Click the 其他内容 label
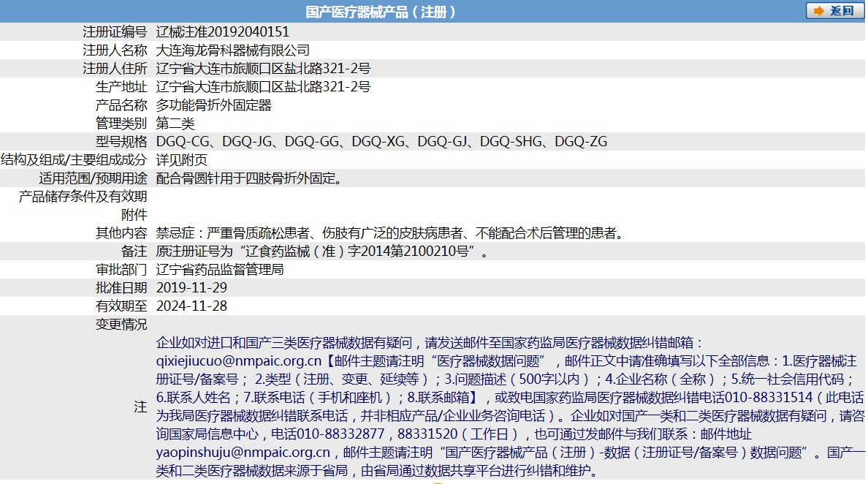 (121, 233)
